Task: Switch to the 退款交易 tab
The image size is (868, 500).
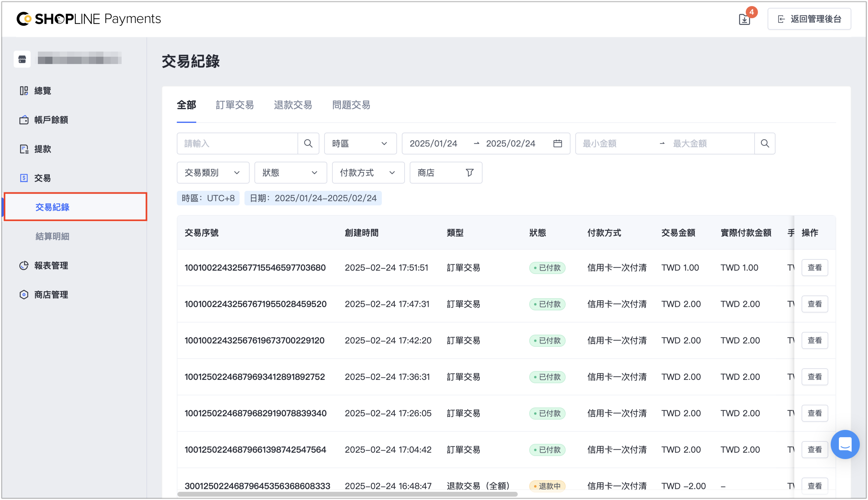Action: pos(293,105)
